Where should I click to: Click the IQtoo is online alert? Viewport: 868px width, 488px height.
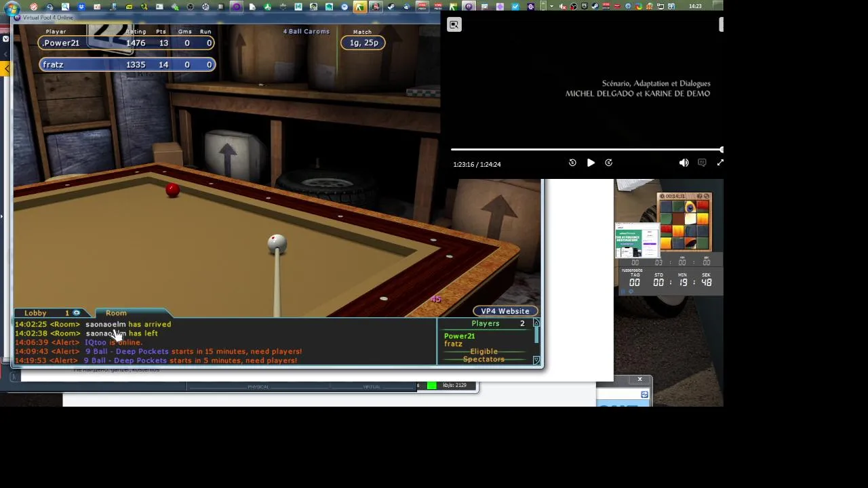point(79,343)
